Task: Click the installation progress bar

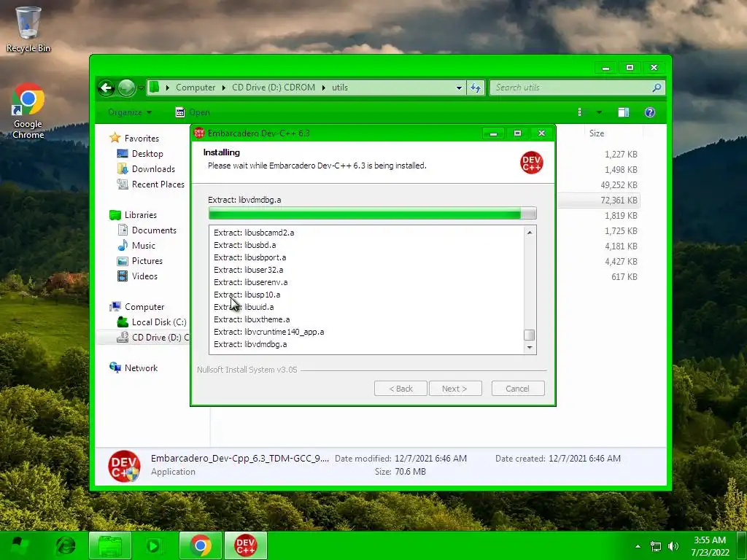Action: click(373, 214)
